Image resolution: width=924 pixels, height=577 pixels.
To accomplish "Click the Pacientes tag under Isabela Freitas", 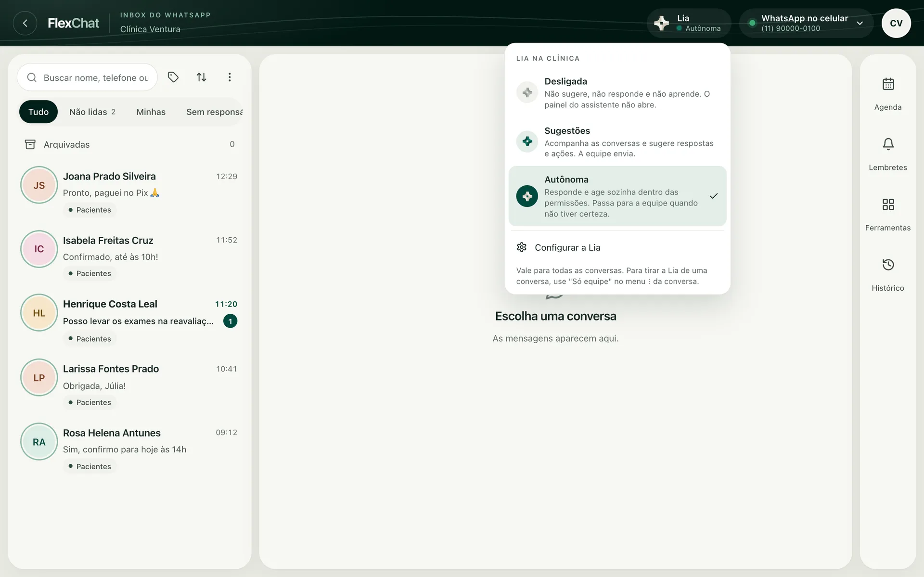I will (x=90, y=273).
